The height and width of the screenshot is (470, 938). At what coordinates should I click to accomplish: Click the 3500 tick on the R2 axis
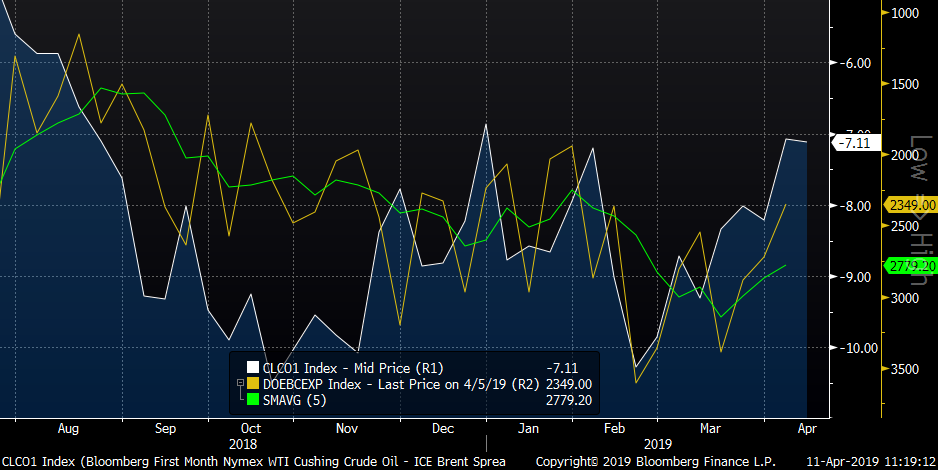pos(904,370)
